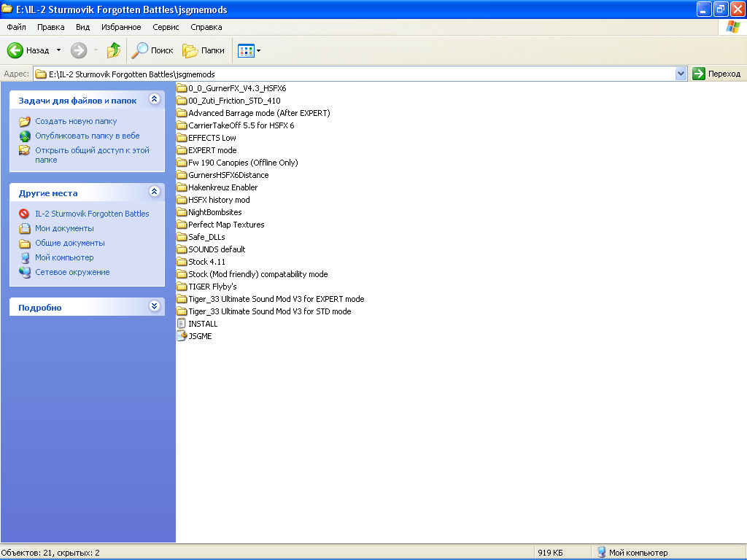The height and width of the screenshot is (560, 747).
Task: Open the Правка menu
Action: 50,27
